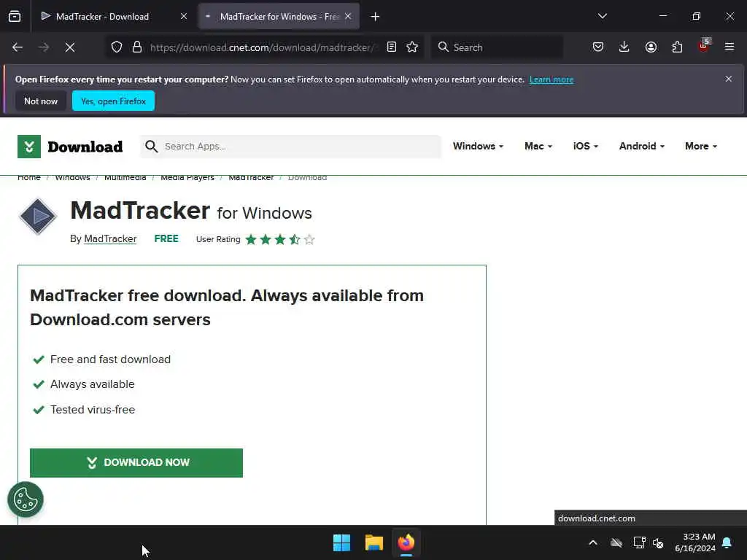Open the Firefox recent browsing view icon

15,16
